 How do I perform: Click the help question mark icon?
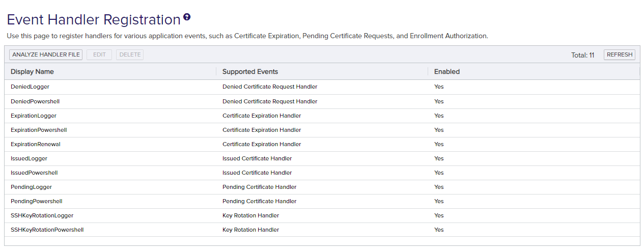(187, 17)
